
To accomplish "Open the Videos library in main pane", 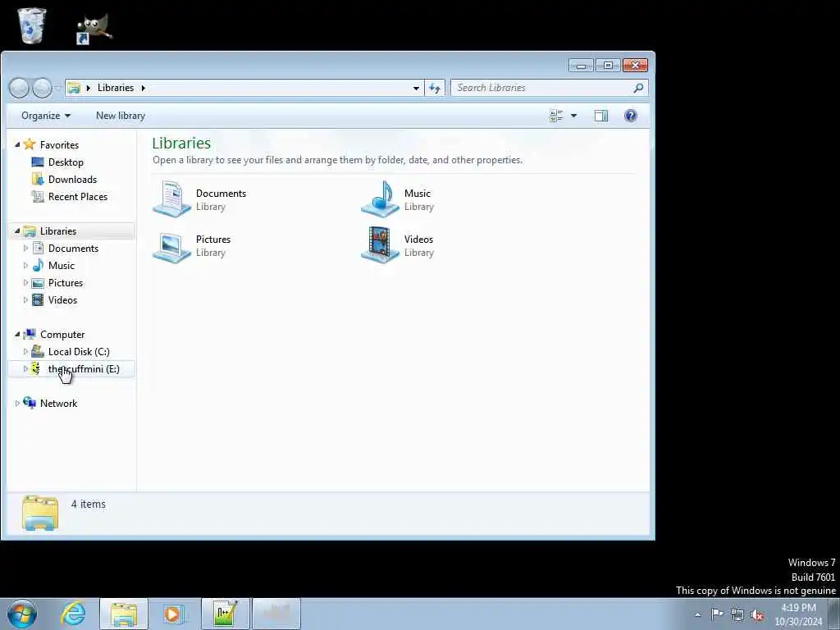I will tap(398, 246).
